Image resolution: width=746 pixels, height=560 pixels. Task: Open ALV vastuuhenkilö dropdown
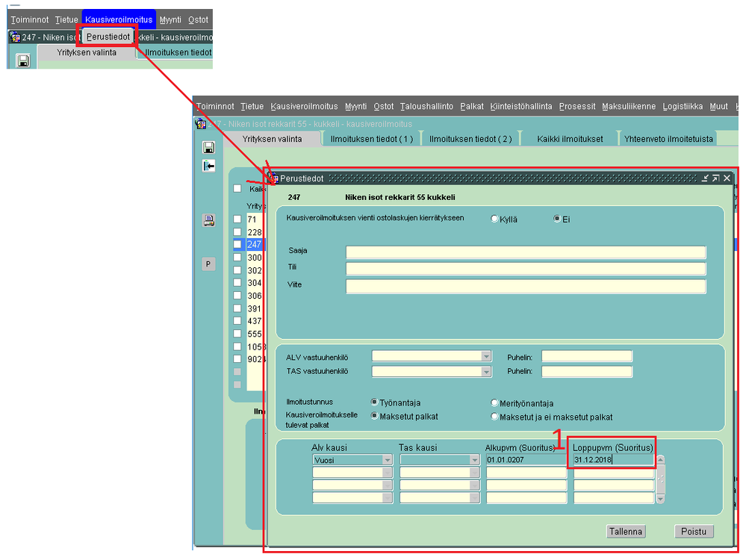485,356
